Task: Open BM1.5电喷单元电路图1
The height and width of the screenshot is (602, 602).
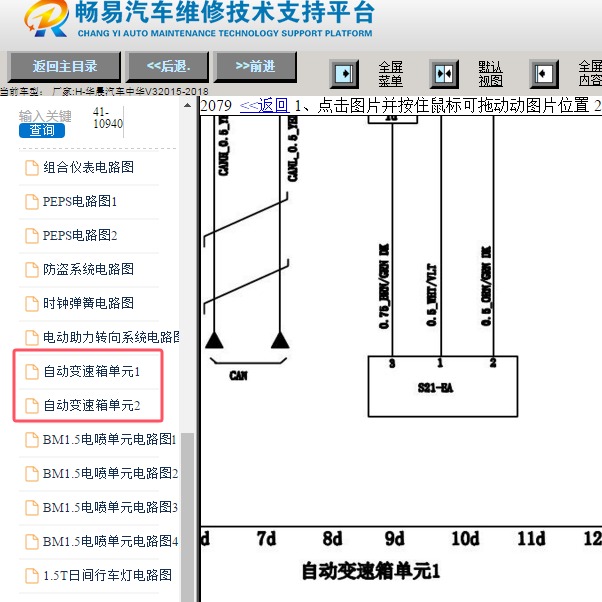Action: (109, 439)
